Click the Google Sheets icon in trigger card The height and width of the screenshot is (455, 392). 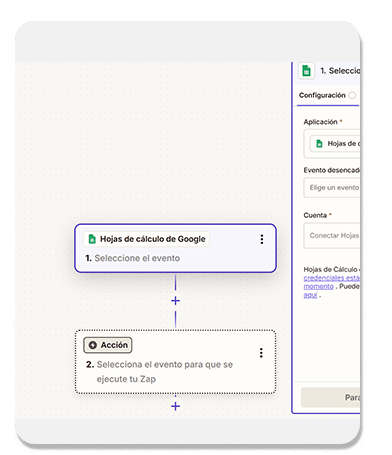pos(92,239)
